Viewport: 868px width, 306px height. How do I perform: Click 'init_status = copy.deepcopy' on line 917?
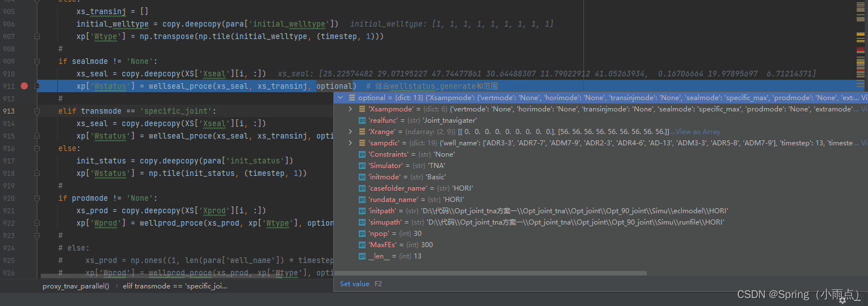pos(184,161)
